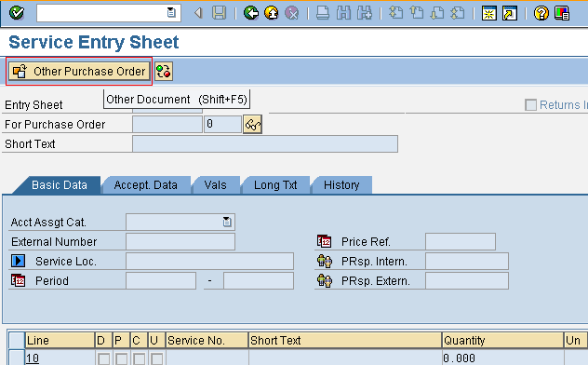The height and width of the screenshot is (365, 588).
Task: Click the Find binoculars icon
Action: coord(343,13)
